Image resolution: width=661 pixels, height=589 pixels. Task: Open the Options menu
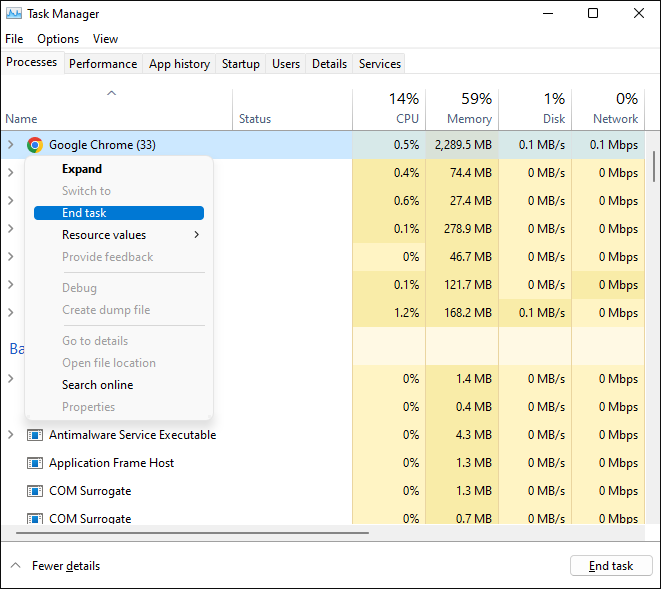58,39
